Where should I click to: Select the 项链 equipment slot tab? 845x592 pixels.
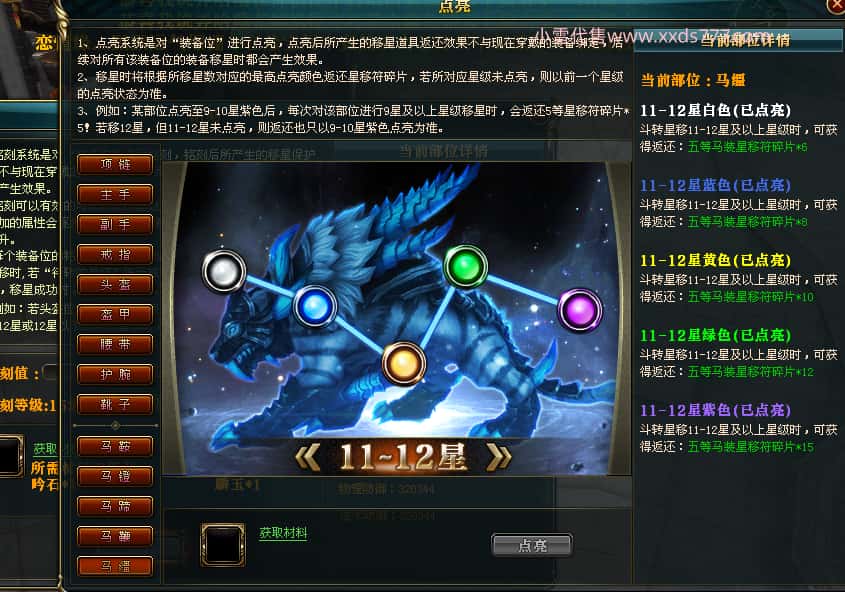pyautogui.click(x=115, y=164)
